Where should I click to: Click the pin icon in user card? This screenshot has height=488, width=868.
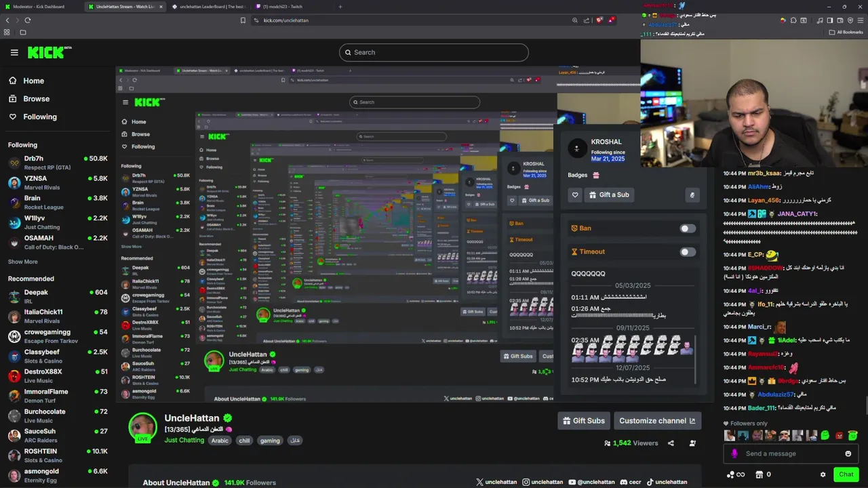pos(692,195)
